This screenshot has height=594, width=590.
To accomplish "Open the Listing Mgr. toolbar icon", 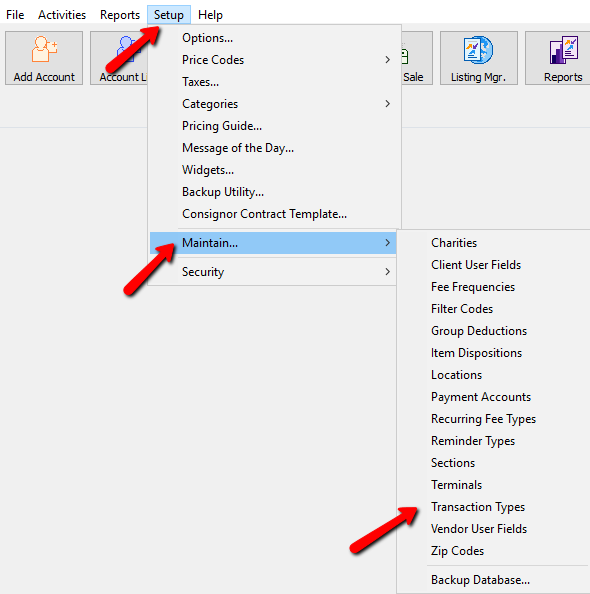I will point(479,58).
